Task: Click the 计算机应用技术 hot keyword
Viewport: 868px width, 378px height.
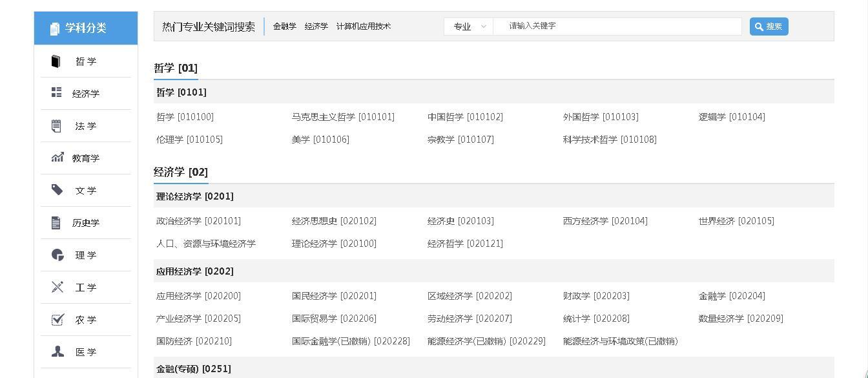Action: (x=364, y=26)
